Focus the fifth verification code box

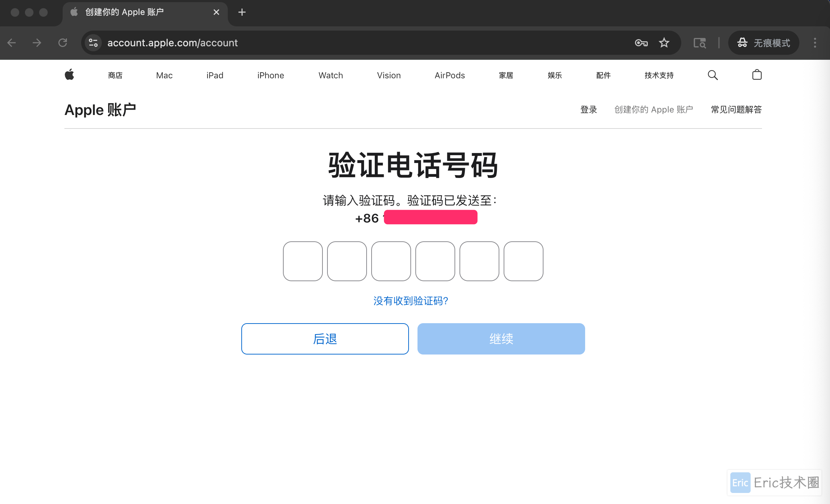coord(479,261)
